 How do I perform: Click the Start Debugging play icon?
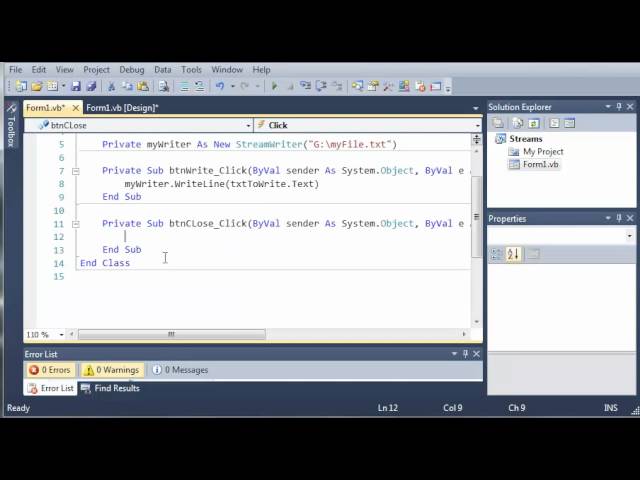[x=274, y=87]
